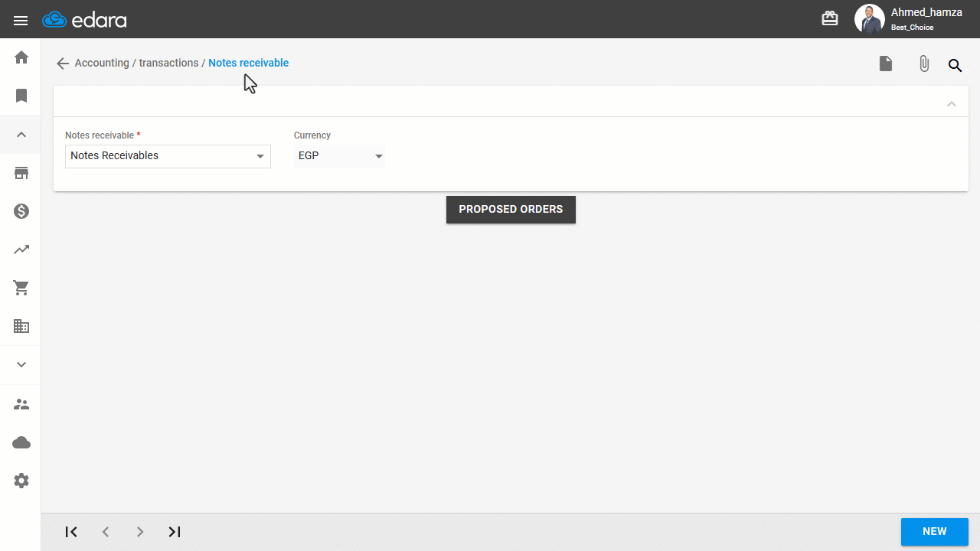Open the store icon in sidebar
Image resolution: width=980 pixels, height=551 pixels.
point(21,173)
